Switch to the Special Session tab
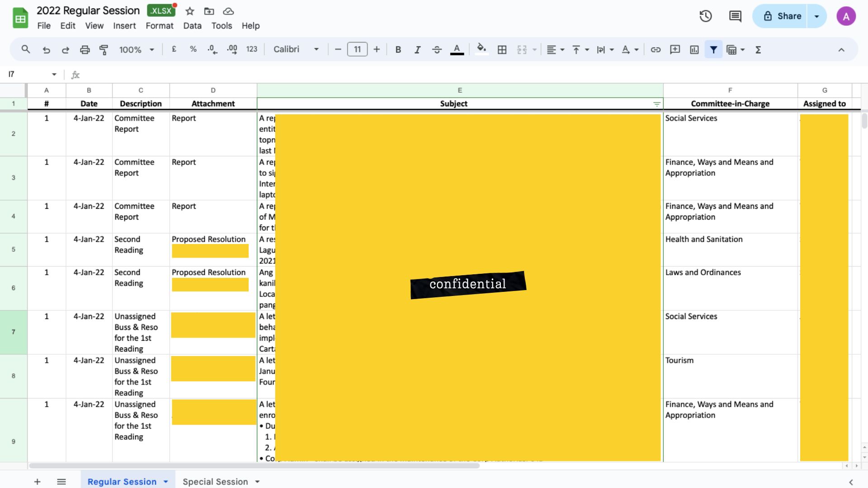This screenshot has height=488, width=868. click(215, 482)
